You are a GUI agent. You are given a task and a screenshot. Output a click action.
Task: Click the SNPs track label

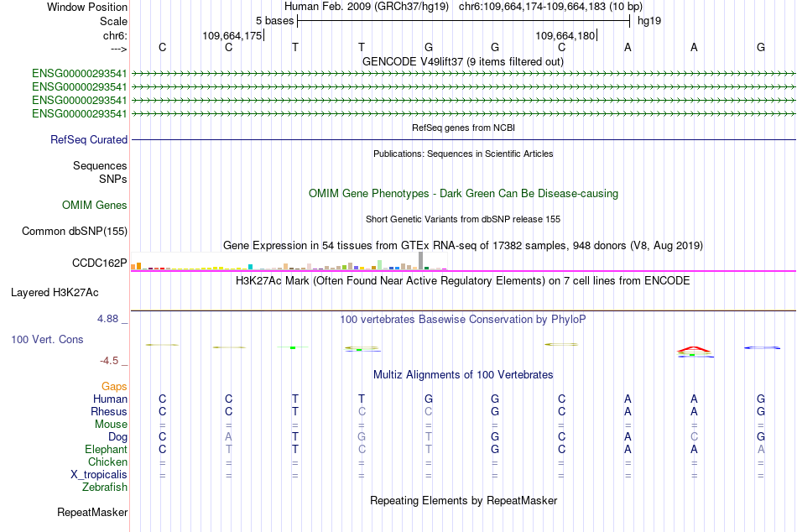[x=113, y=179]
